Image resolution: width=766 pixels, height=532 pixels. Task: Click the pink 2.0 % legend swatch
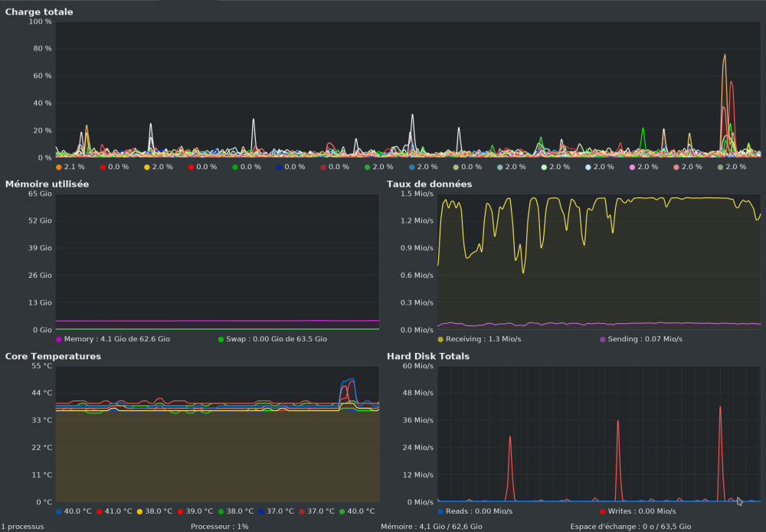click(632, 168)
